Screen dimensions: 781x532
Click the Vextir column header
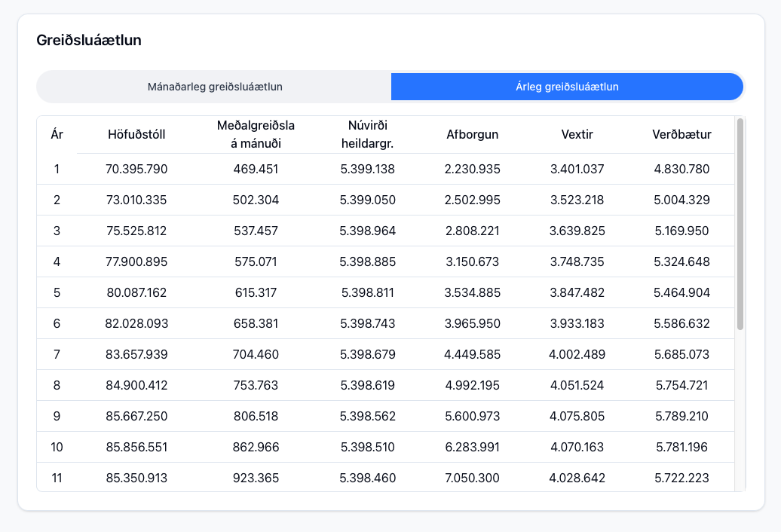[577, 135]
